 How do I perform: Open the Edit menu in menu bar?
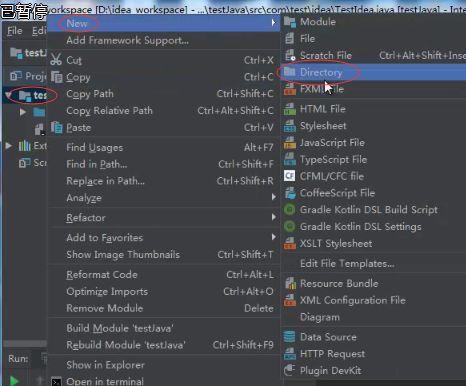39,31
